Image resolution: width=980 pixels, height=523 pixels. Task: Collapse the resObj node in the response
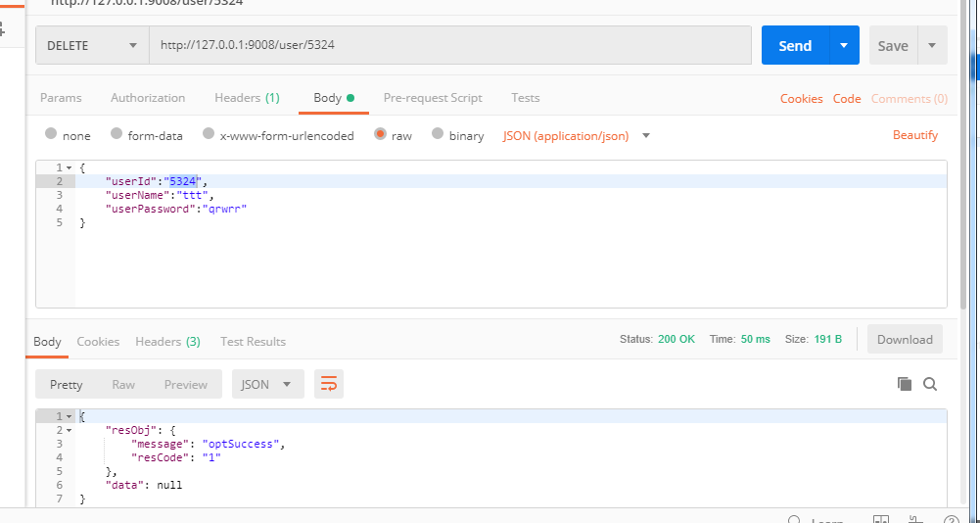69,430
